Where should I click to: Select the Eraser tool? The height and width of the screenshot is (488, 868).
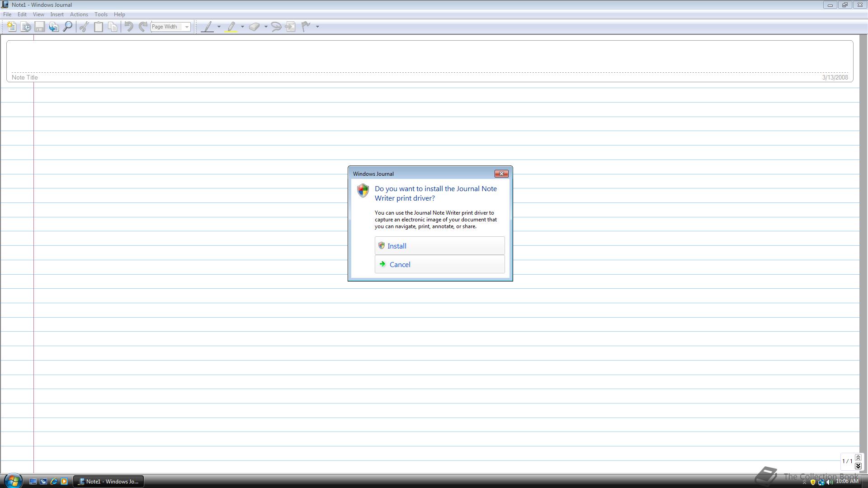[x=255, y=27]
